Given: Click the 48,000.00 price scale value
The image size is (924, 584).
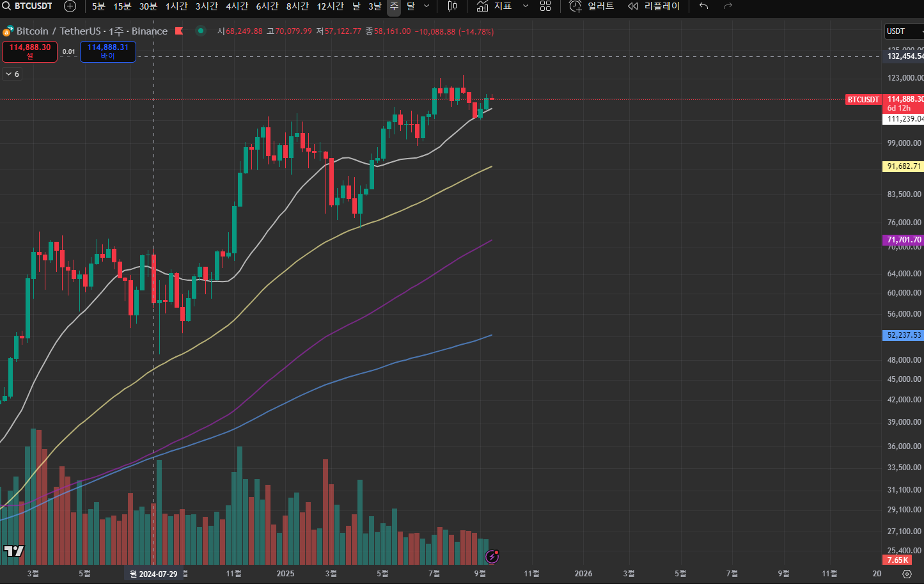Looking at the screenshot, I should coord(904,360).
